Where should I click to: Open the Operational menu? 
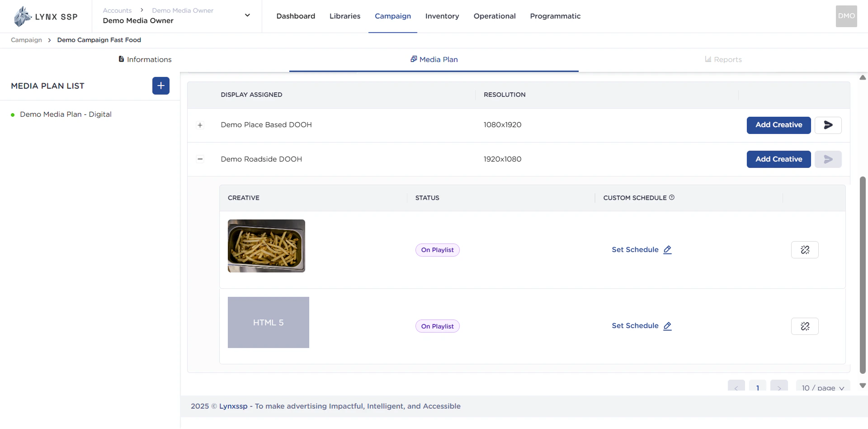pos(495,16)
